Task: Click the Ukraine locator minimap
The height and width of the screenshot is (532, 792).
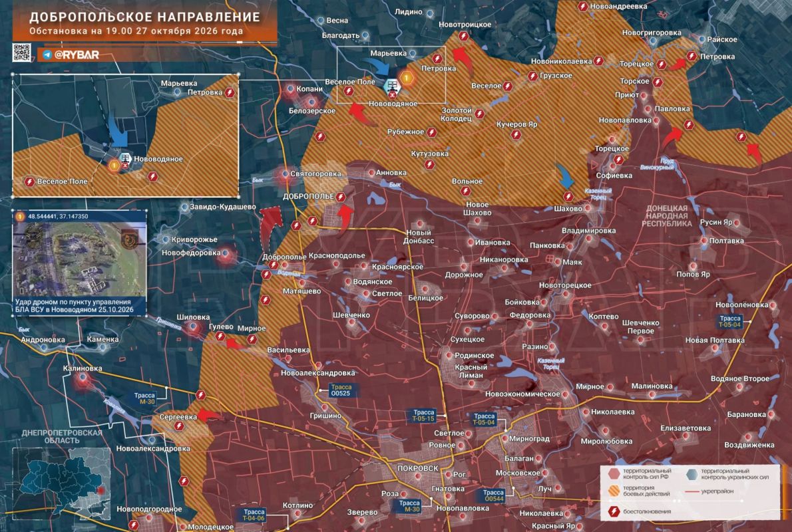Action: pos(62,483)
